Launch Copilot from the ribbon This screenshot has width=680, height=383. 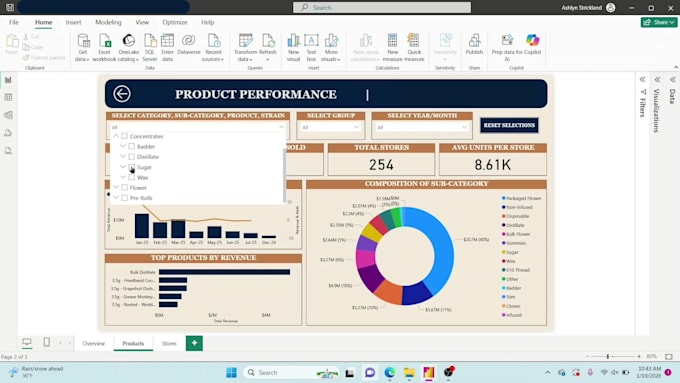[x=533, y=44]
